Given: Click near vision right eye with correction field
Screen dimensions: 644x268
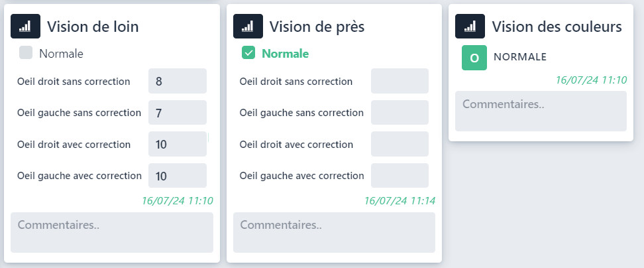Looking at the screenshot, I should (x=400, y=144).
